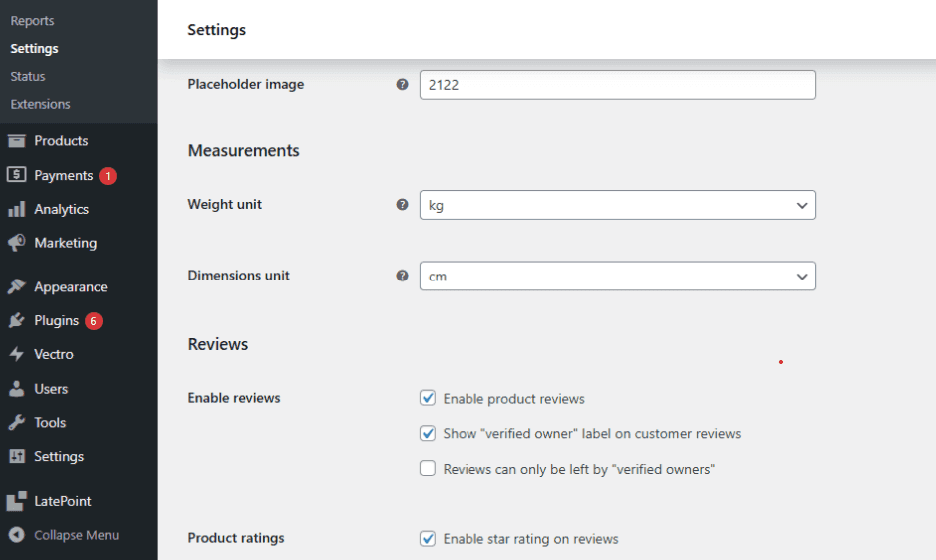Screen dimensions: 936x560
Task: Click the Products box icon in sidebar
Action: [x=17, y=141]
